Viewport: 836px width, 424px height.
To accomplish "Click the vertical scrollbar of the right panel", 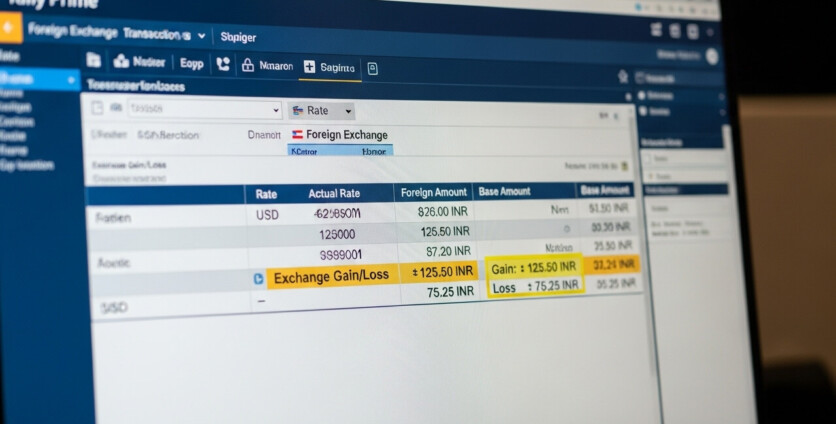I will coord(726,137).
